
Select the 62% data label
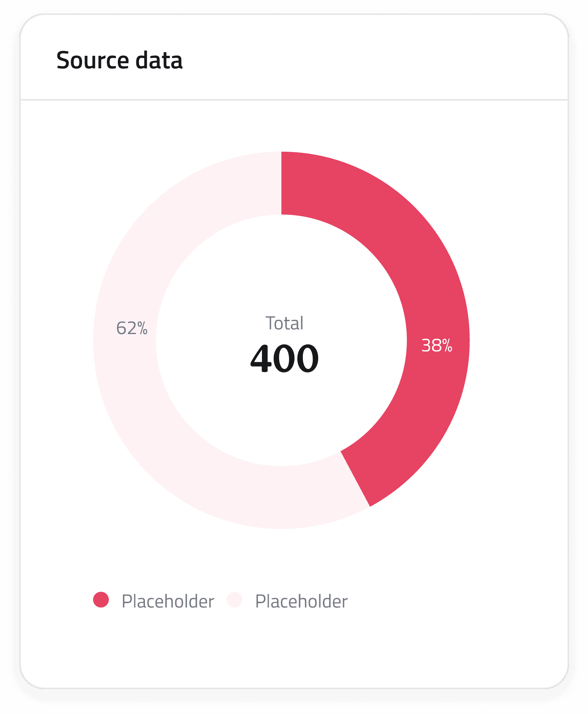tap(132, 328)
